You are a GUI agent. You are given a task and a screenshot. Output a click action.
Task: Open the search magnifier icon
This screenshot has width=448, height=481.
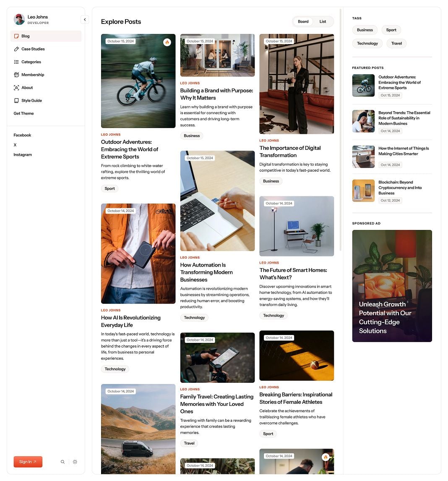pyautogui.click(x=63, y=462)
